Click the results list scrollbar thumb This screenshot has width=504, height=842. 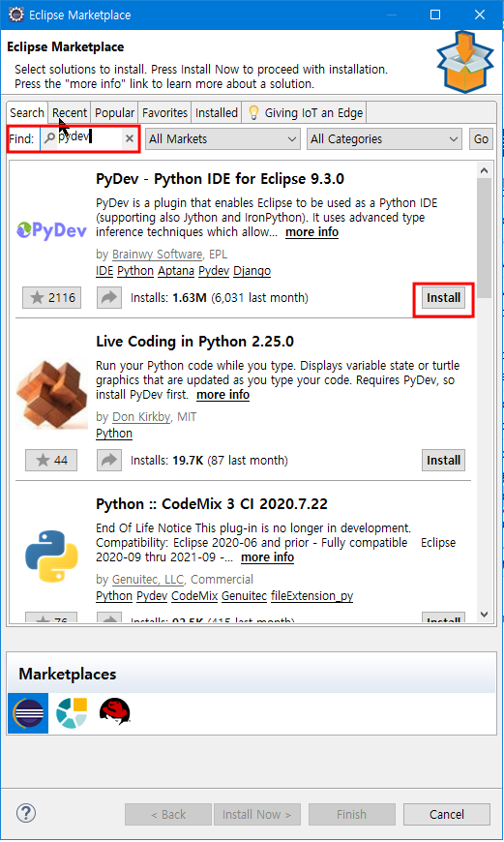point(484,238)
